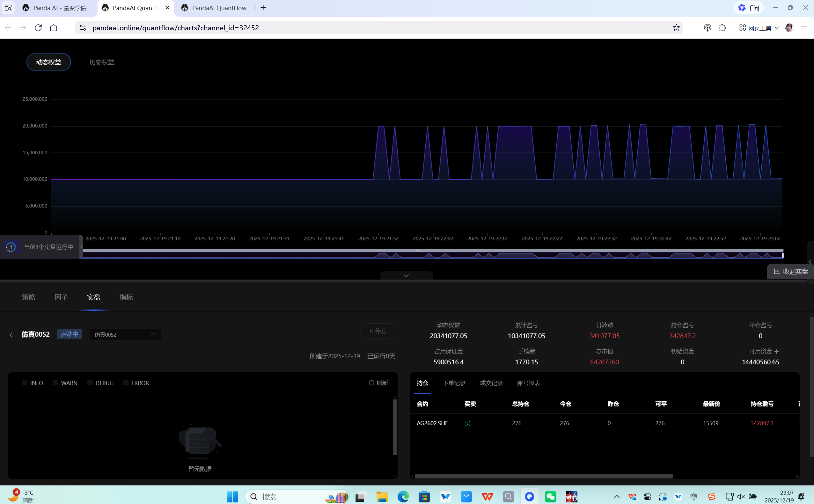Go back with the arrow beside 仿真0052

pos(11,335)
